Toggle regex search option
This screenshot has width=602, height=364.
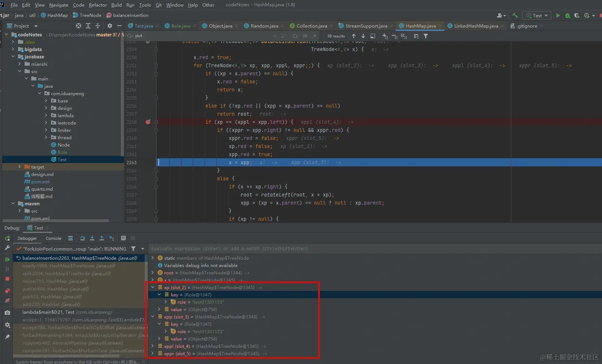click(x=314, y=36)
